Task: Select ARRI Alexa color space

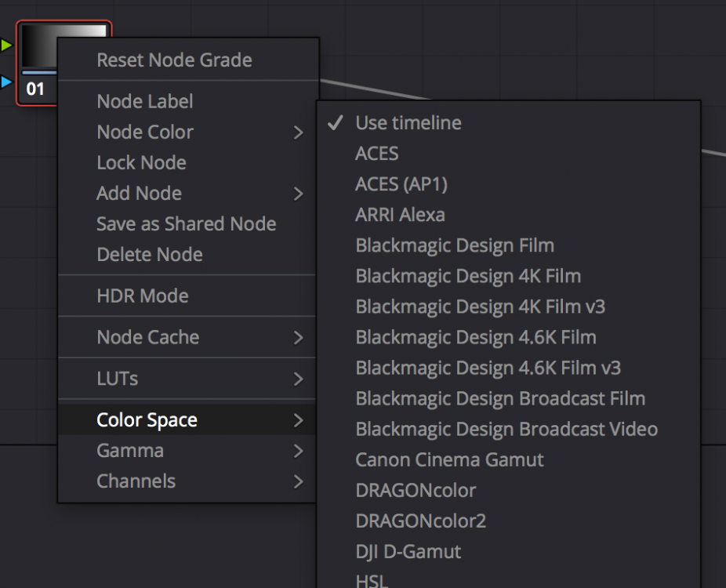Action: pyautogui.click(x=400, y=215)
